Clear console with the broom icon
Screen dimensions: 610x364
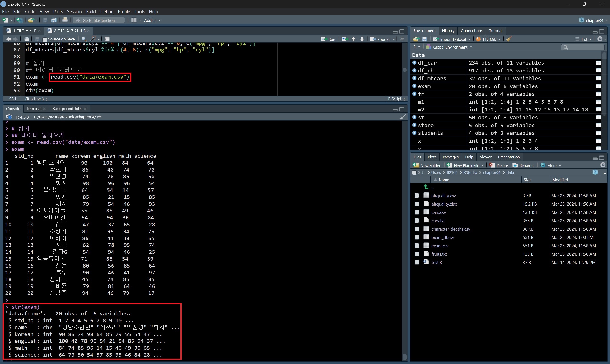(x=402, y=117)
